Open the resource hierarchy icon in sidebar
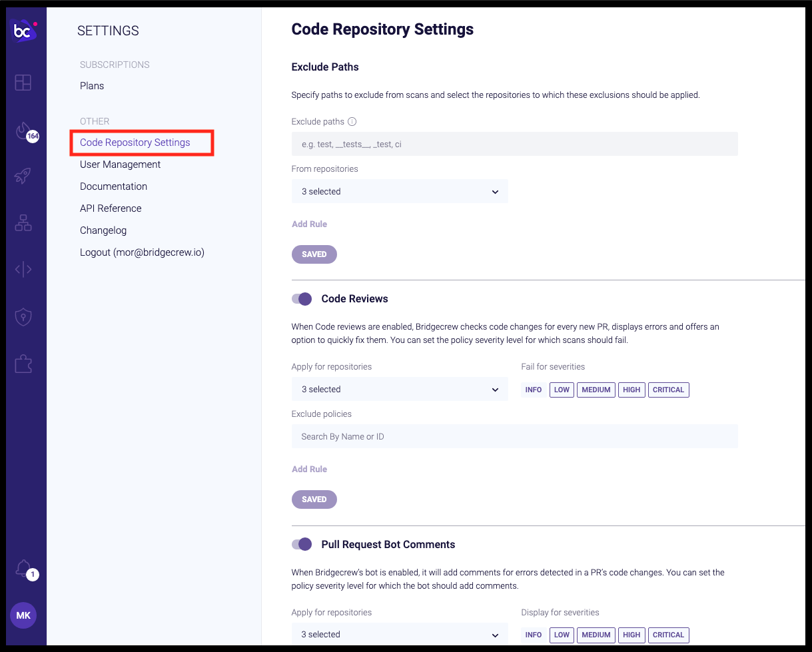 [x=23, y=222]
